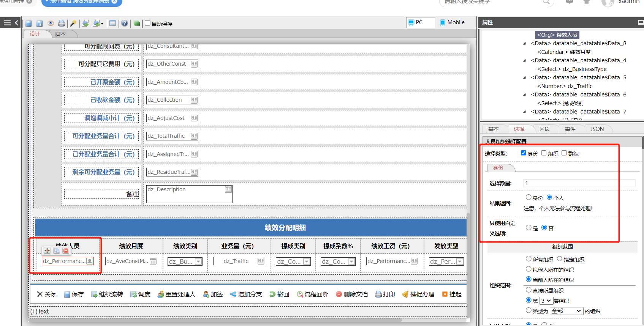Select 身份 radio for 结果返回
The height and width of the screenshot is (326, 644).
click(528, 197)
